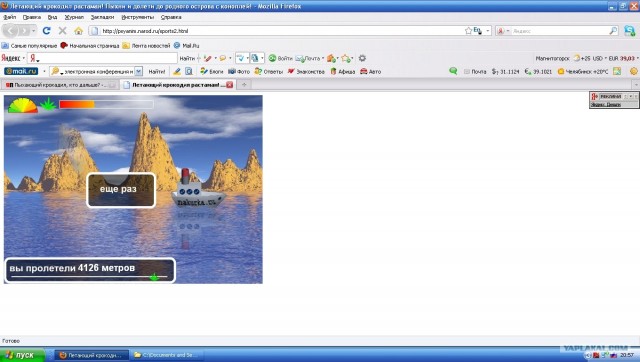
Task: Open the Правка menu
Action: coord(32,17)
